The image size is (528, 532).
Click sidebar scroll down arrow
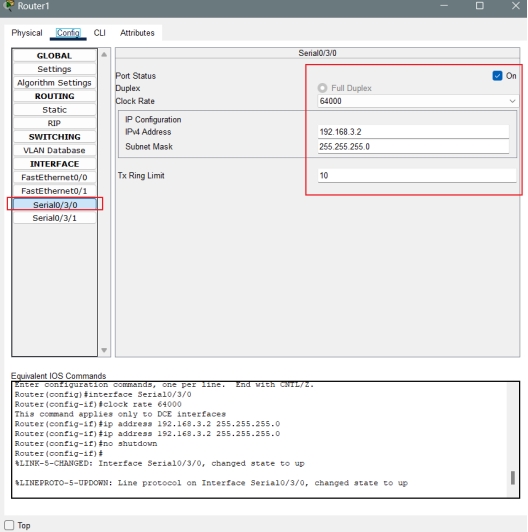click(104, 350)
